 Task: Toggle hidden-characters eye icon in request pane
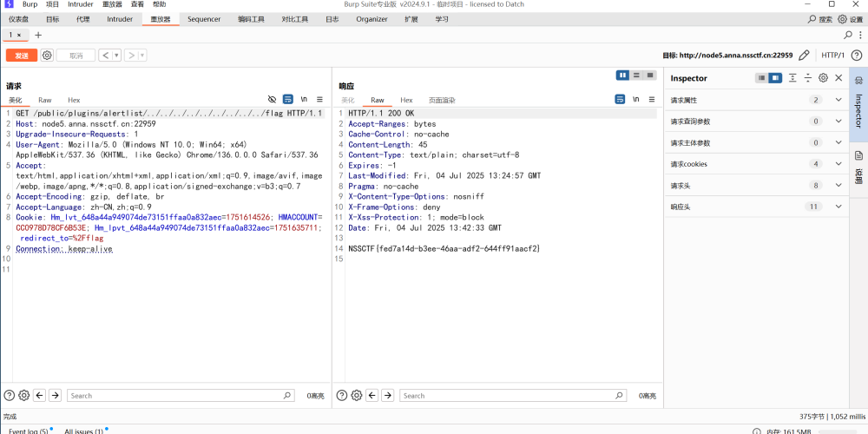(272, 99)
